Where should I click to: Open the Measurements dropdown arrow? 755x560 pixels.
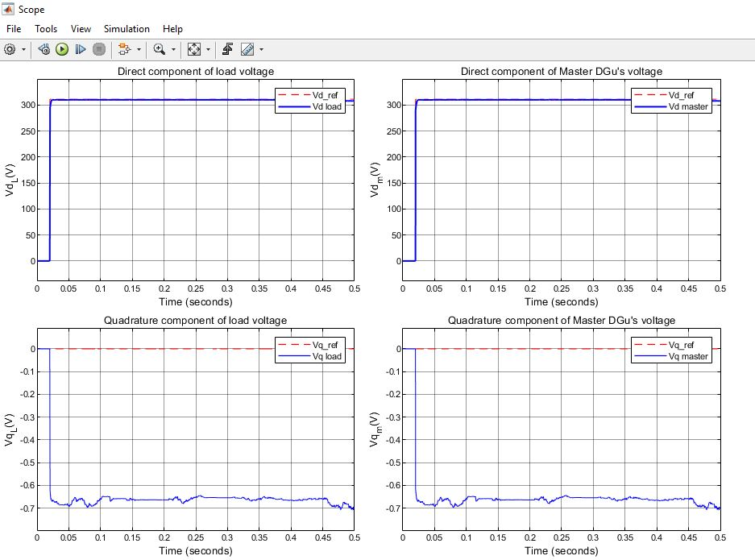pos(261,49)
